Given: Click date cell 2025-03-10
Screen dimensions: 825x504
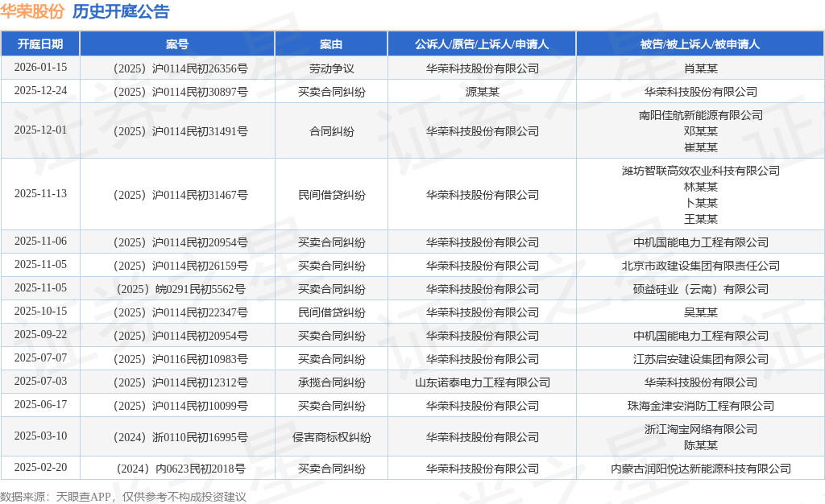Looking at the screenshot, I should coord(40,436).
